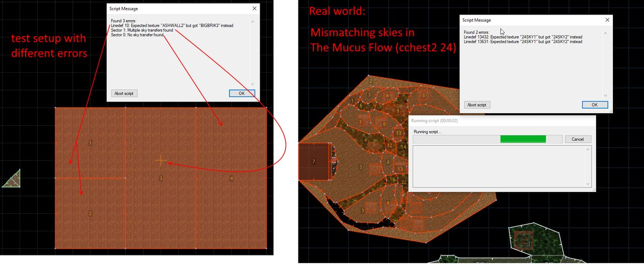Select dark red sector 7 in Mucus Flow map
This screenshot has height=265, width=644.
[314, 161]
